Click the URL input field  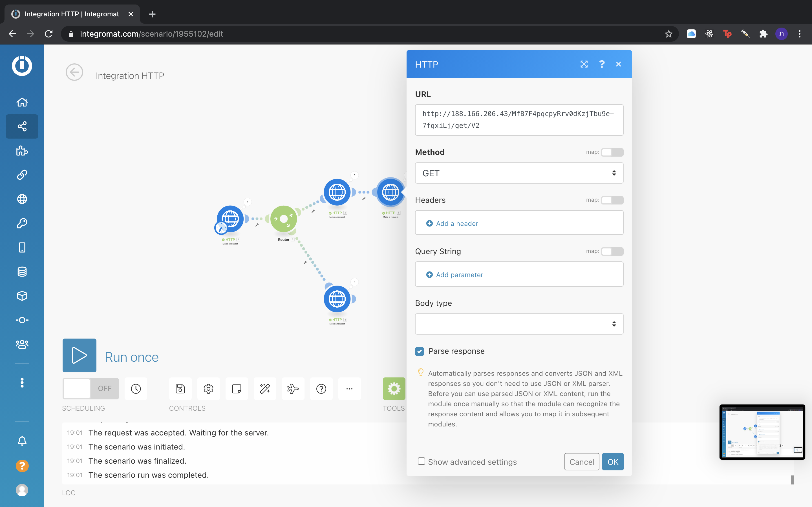click(519, 120)
